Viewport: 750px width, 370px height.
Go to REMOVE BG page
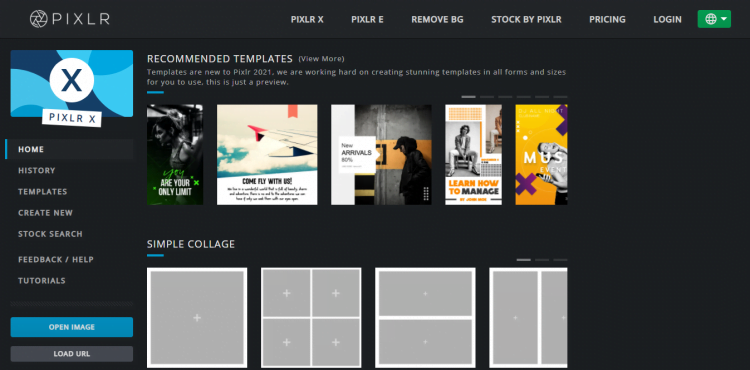[x=437, y=20]
